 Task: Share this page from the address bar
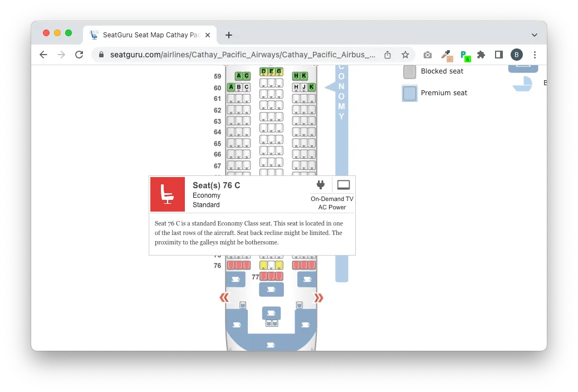point(388,55)
